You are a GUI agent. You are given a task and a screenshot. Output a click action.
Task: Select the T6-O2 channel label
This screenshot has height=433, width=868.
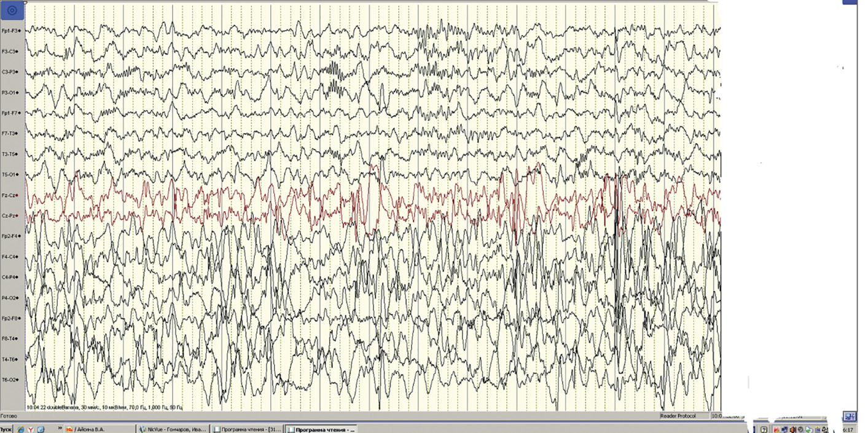[9, 380]
